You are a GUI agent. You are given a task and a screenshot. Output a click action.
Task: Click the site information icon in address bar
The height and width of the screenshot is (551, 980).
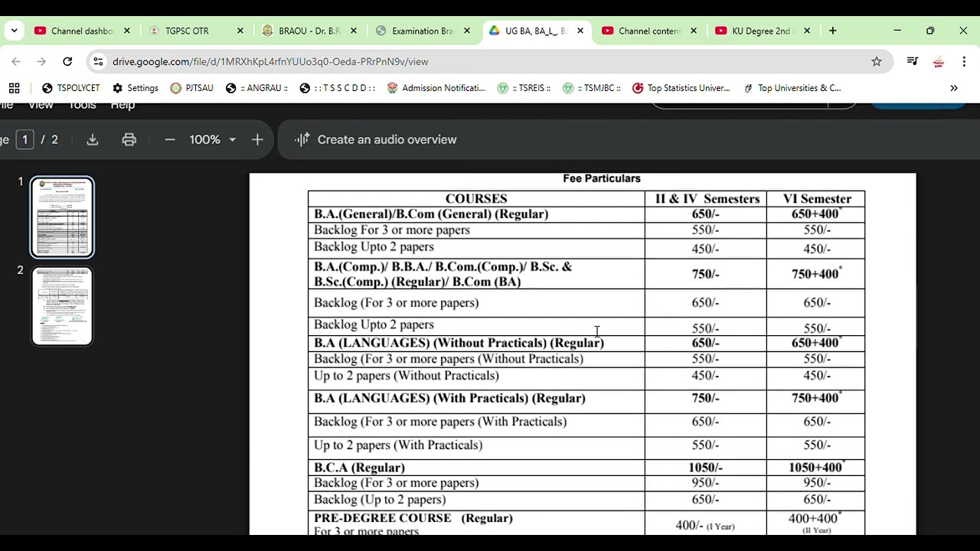coord(98,61)
